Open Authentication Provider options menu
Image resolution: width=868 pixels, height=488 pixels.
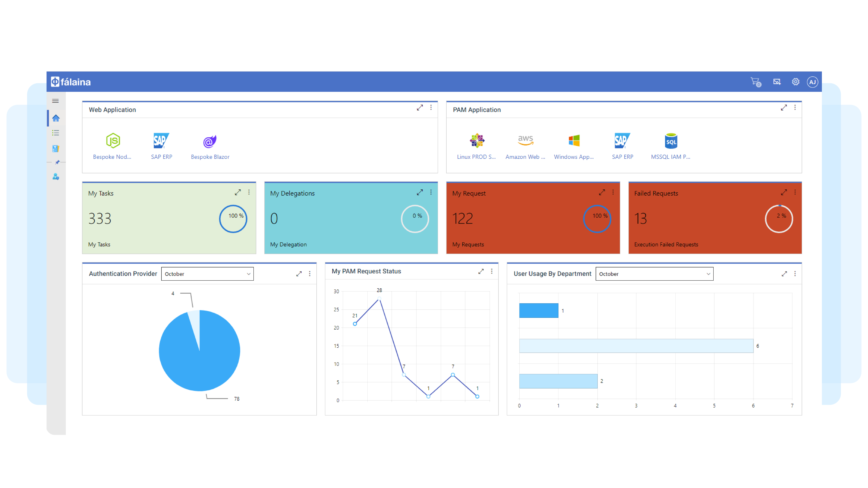[x=310, y=274]
